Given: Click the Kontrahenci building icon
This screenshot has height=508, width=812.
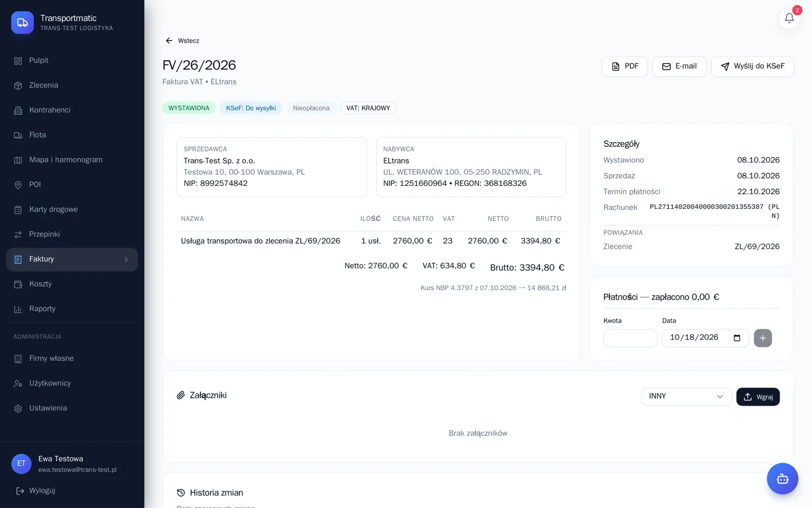Looking at the screenshot, I should click(x=18, y=110).
